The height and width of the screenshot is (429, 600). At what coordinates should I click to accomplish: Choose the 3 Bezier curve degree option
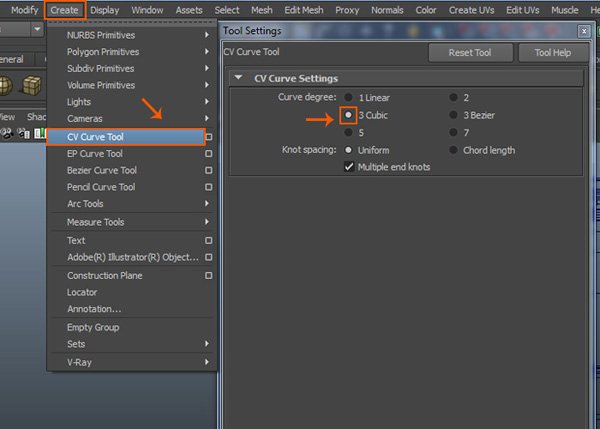453,115
